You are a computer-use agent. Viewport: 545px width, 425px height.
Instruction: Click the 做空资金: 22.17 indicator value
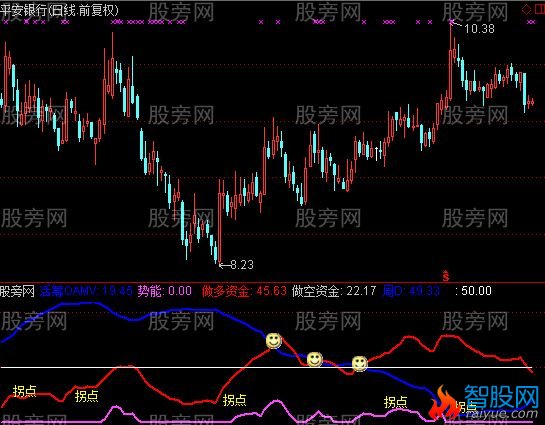point(334,291)
